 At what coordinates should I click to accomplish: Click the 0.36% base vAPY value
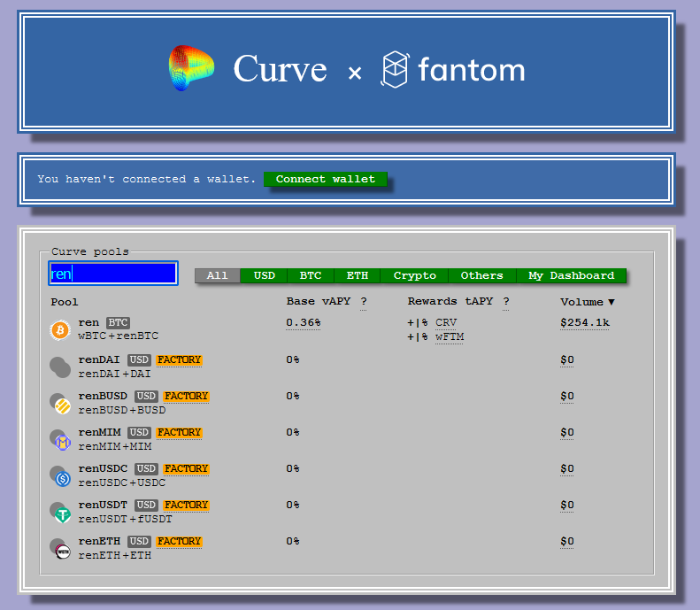(x=304, y=322)
